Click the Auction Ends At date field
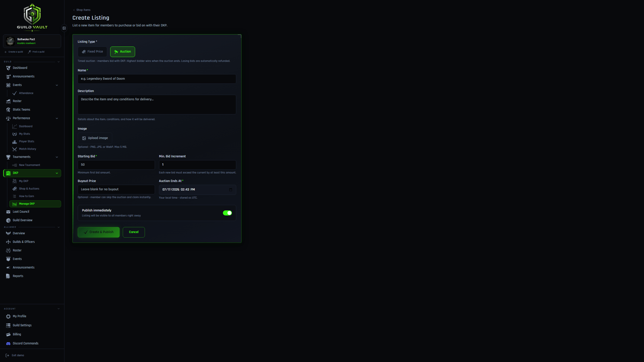The width and height of the screenshot is (644, 362). point(197,190)
